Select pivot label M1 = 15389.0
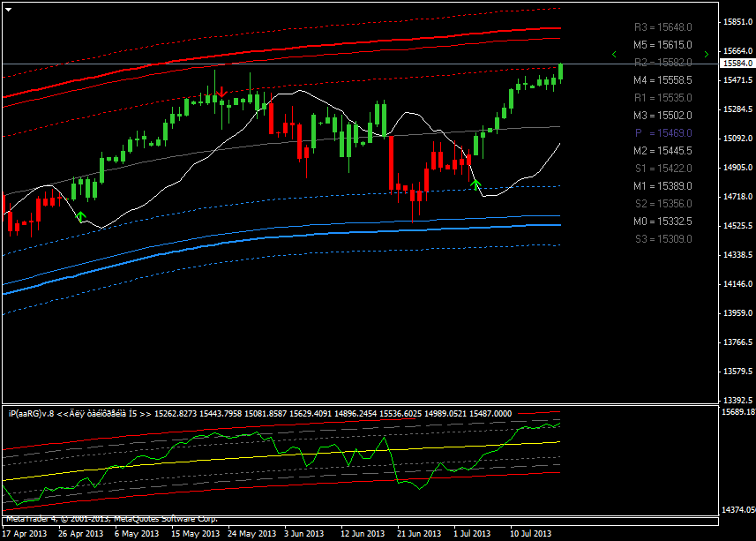The width and height of the screenshot is (756, 541). 663,186
